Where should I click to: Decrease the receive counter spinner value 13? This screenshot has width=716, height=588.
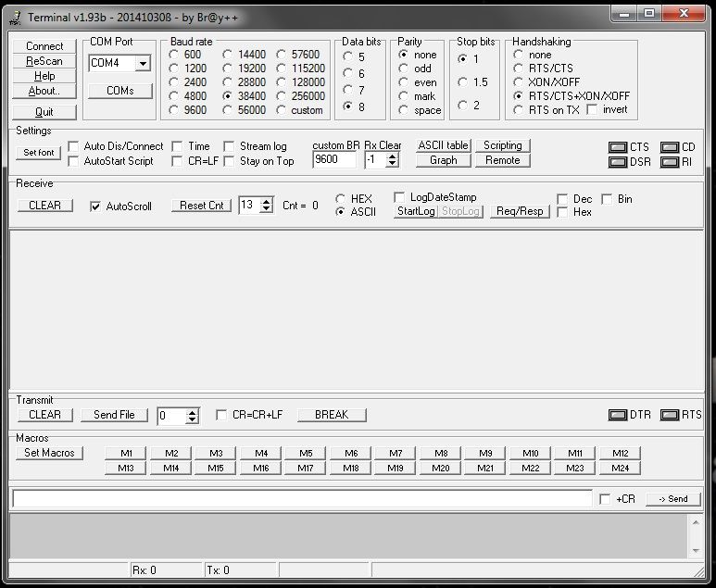[x=266, y=208]
